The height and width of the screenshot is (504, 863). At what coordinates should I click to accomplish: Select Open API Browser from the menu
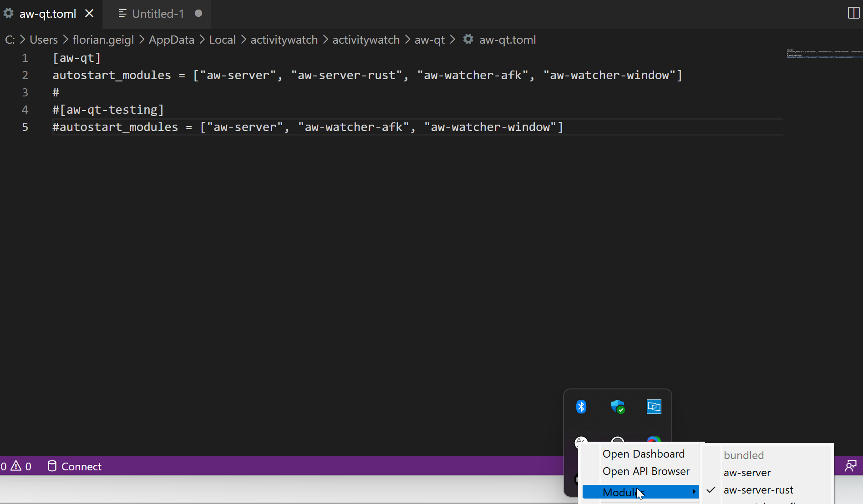click(646, 471)
